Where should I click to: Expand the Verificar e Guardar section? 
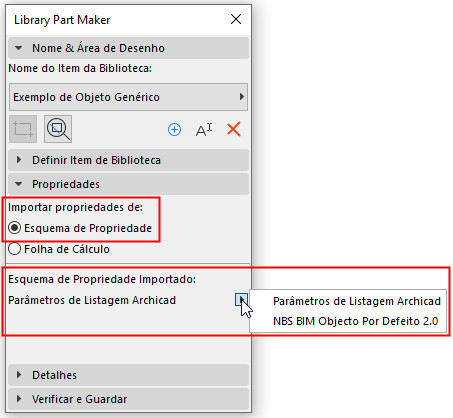(x=128, y=399)
